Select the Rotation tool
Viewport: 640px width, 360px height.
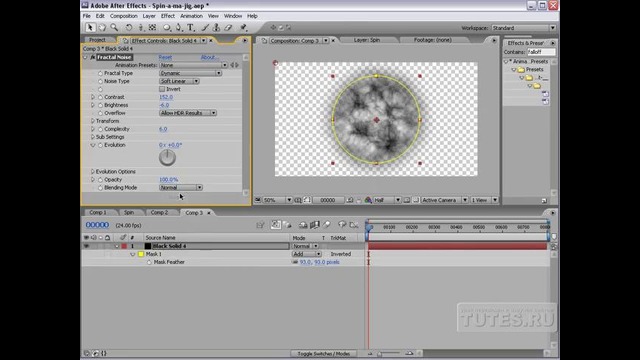tap(129, 28)
